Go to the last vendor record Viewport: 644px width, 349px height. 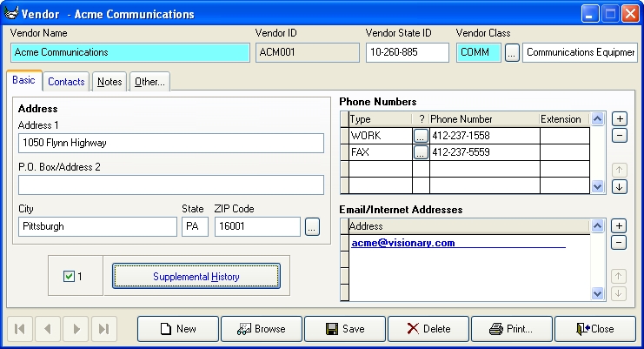(x=103, y=329)
